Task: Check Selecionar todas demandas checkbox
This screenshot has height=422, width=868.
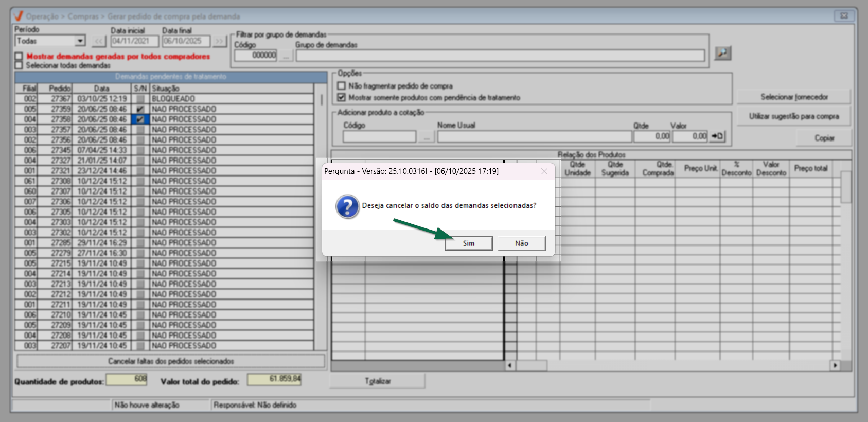Action: [x=19, y=65]
